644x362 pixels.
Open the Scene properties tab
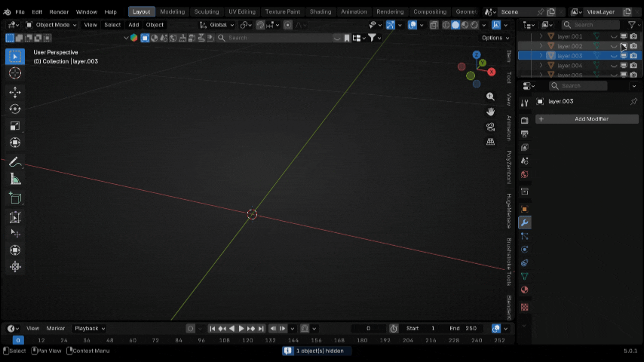(525, 161)
